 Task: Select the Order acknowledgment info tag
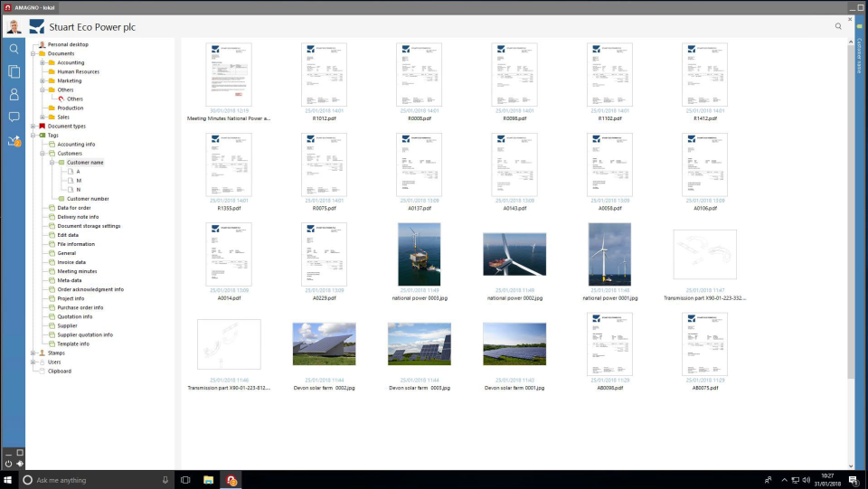[x=90, y=289]
